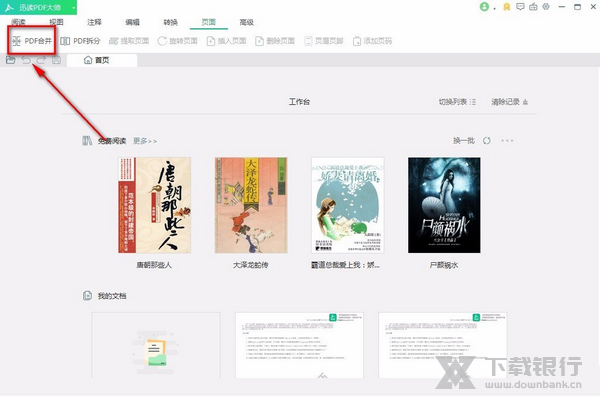Open the hexagon settings icon
This screenshot has width=600, height=397.
546,7
